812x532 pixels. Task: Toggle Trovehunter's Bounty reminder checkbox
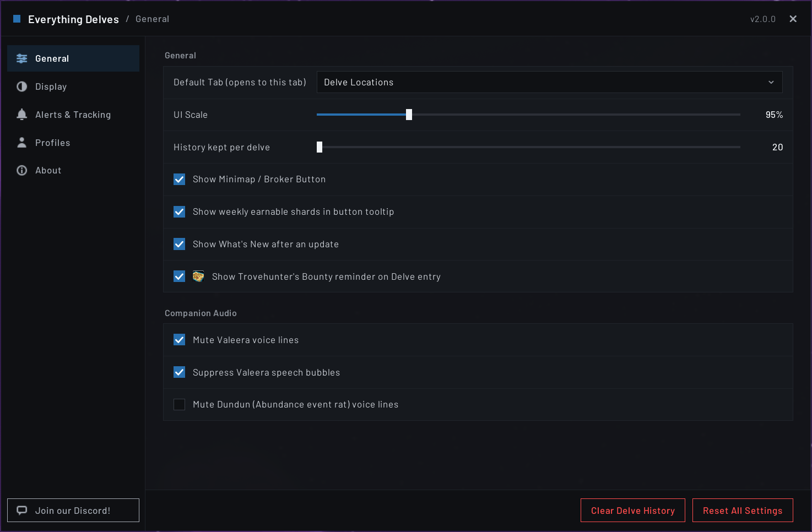click(180, 276)
